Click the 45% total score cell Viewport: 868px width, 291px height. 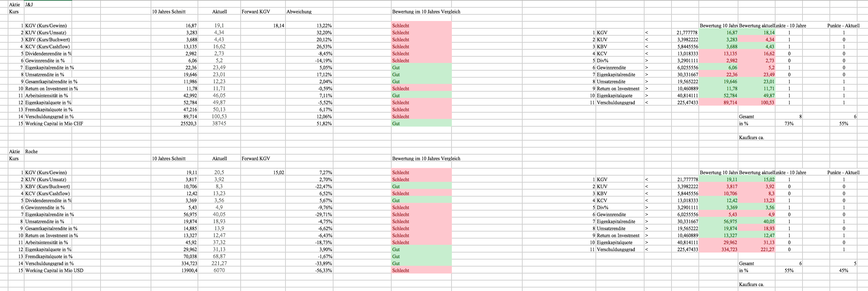[843, 270]
